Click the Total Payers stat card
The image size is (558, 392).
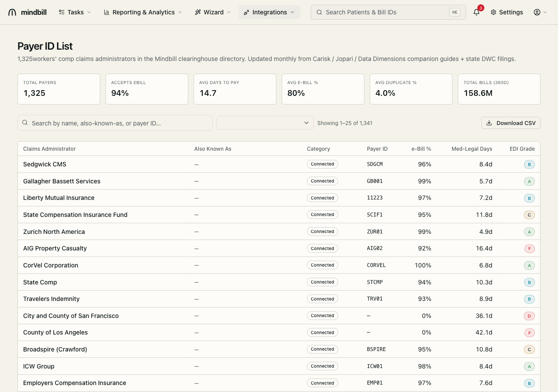(59, 89)
